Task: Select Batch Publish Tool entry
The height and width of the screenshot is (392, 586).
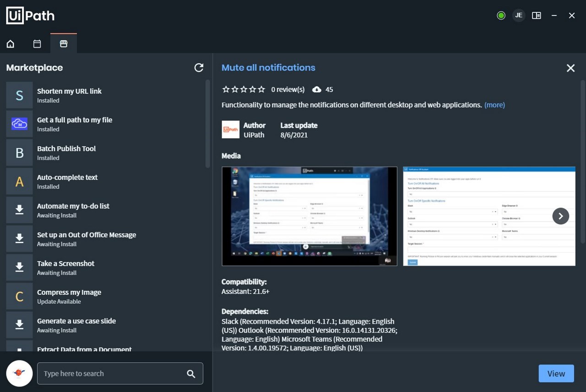Action: click(105, 152)
